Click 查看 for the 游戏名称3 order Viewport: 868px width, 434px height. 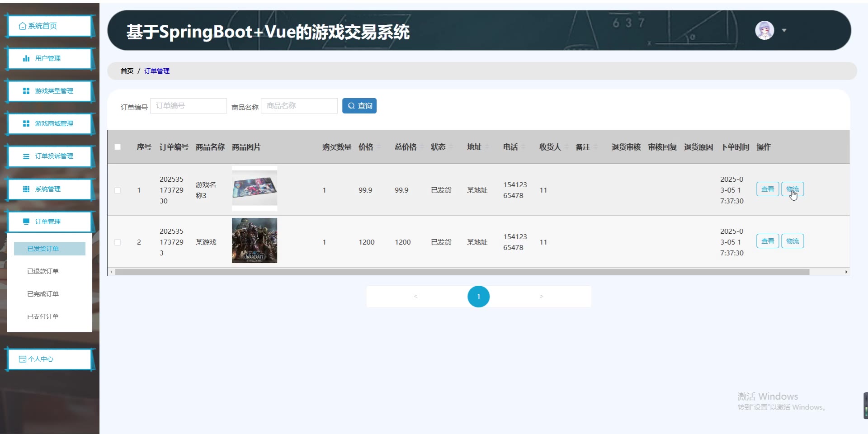tap(768, 189)
